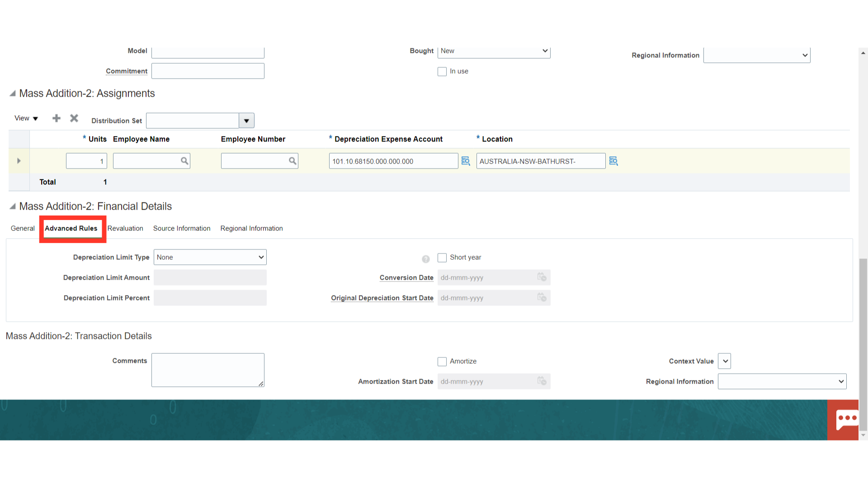Viewport: 868px width, 488px height.
Task: Click the Conversion Date label
Action: click(x=406, y=278)
